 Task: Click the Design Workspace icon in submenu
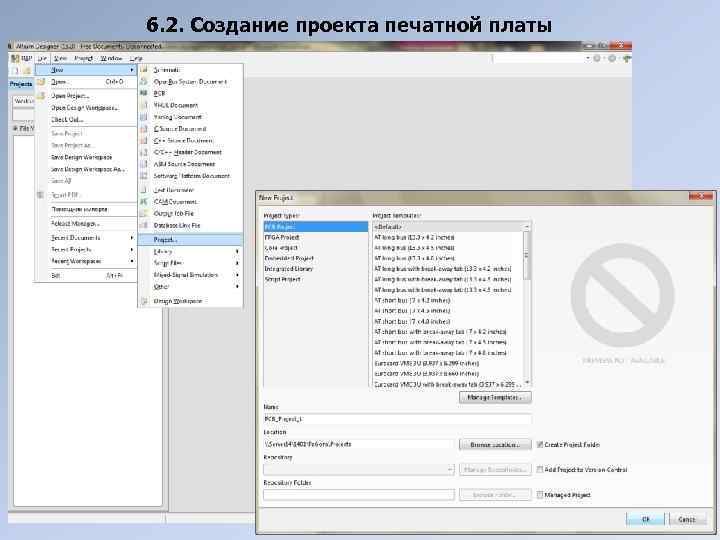[144, 301]
